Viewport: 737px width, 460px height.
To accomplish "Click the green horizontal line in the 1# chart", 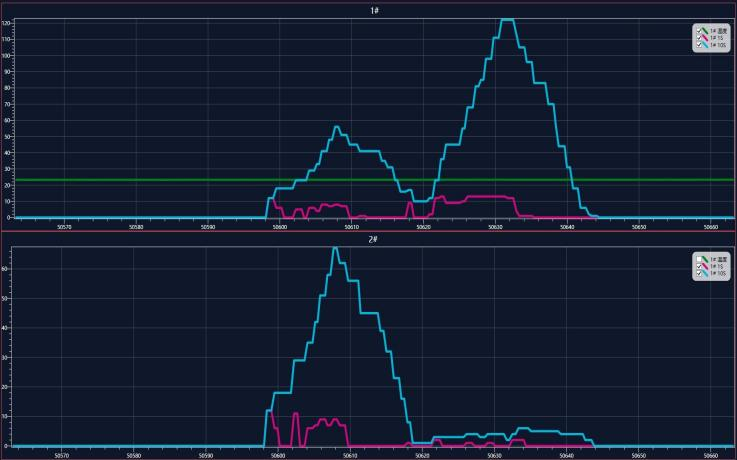I will [x=150, y=180].
